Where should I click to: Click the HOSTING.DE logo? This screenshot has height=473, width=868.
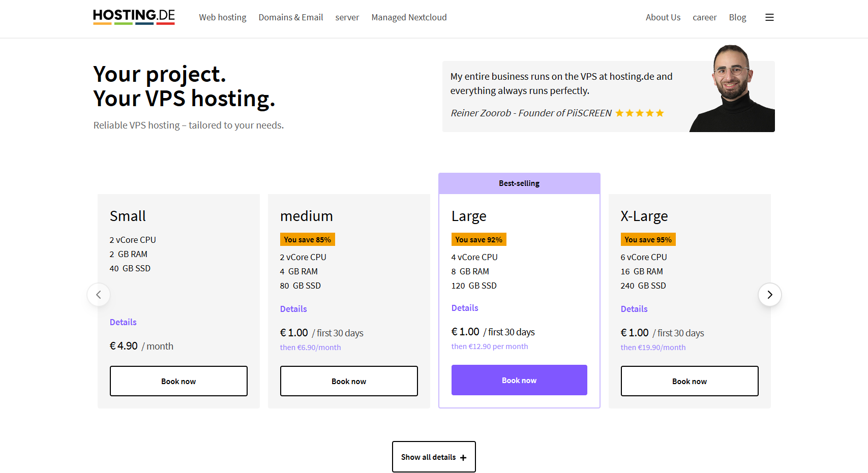134,17
